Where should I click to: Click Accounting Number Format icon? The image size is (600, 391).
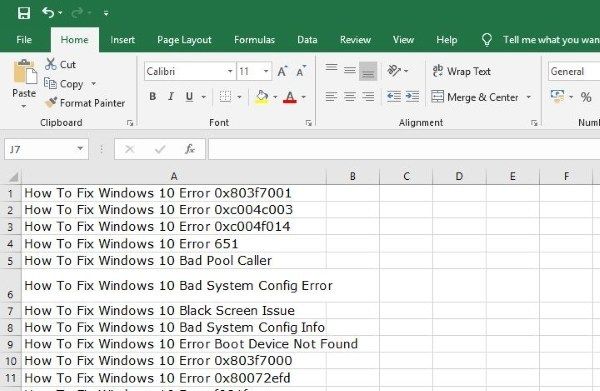click(558, 97)
